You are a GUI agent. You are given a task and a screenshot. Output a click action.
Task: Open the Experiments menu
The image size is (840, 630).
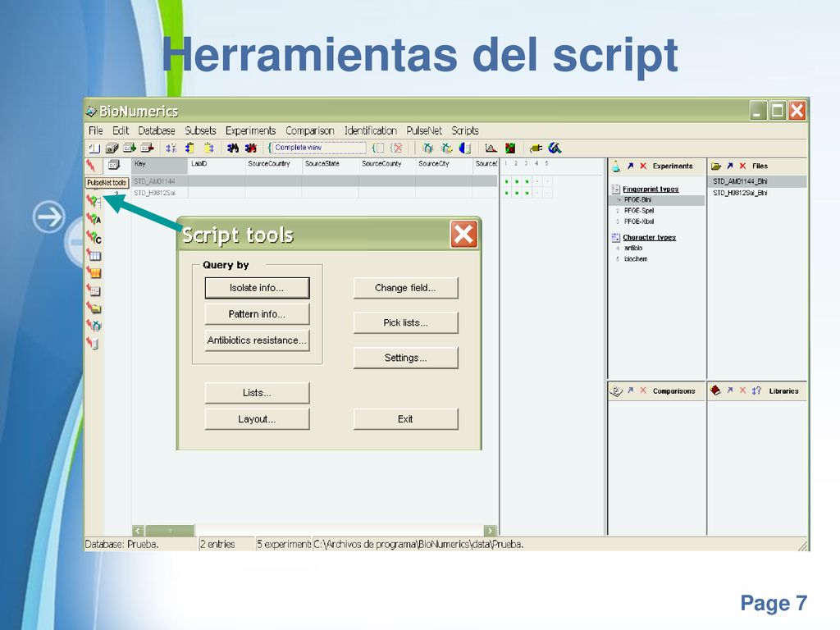pos(250,130)
